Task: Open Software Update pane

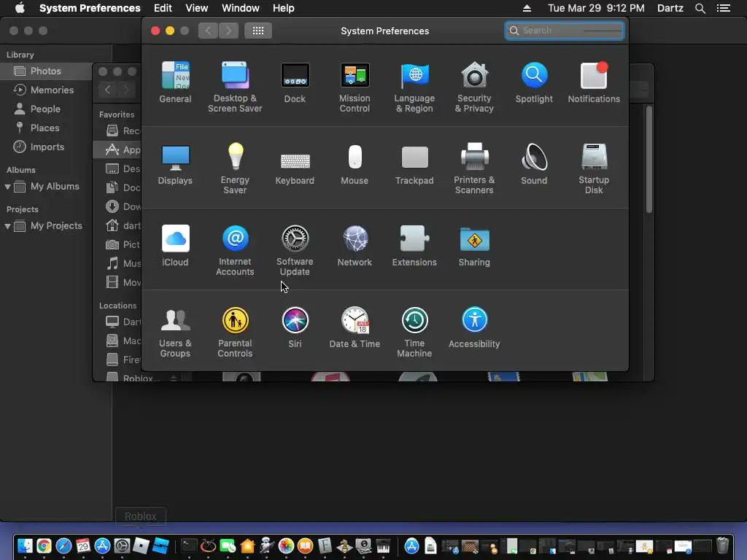Action: click(x=295, y=251)
